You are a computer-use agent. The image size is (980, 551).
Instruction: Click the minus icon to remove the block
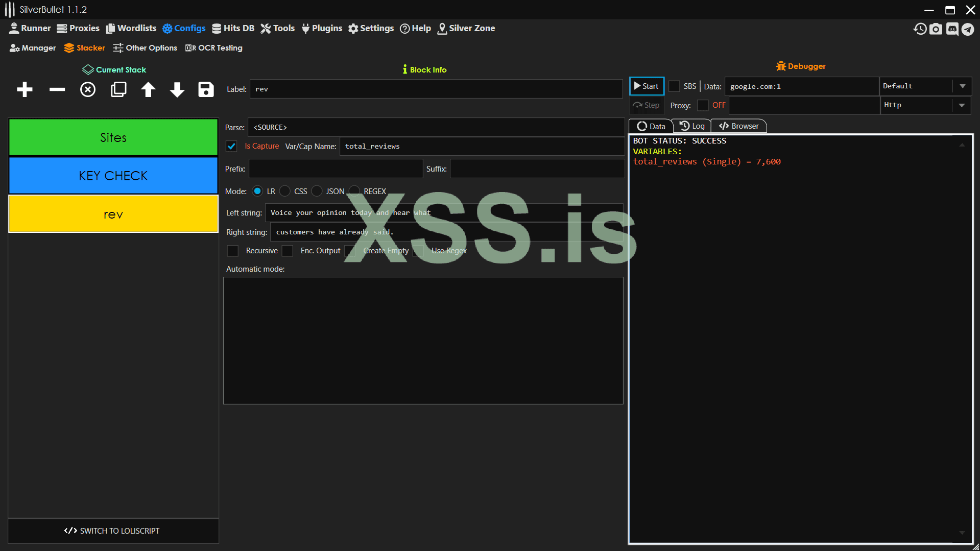57,90
